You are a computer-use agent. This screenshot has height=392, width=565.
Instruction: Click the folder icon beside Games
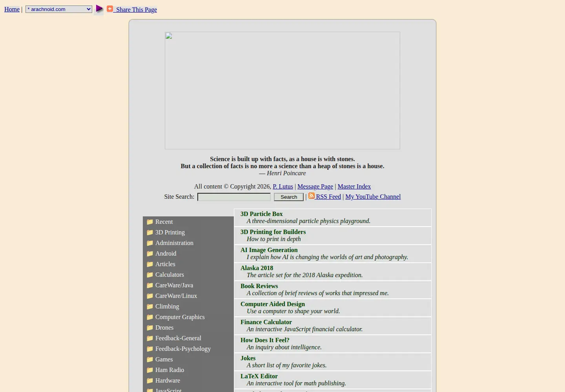click(x=150, y=359)
